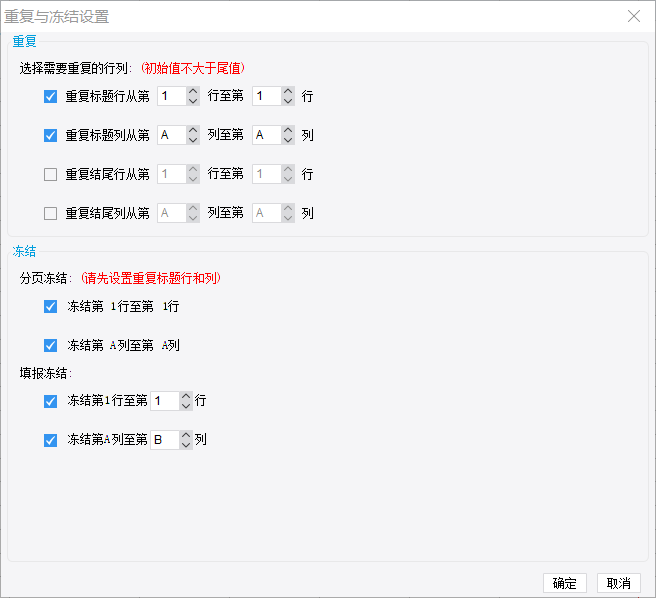Click the 冻结 section heading
656x598 pixels.
pyautogui.click(x=24, y=251)
